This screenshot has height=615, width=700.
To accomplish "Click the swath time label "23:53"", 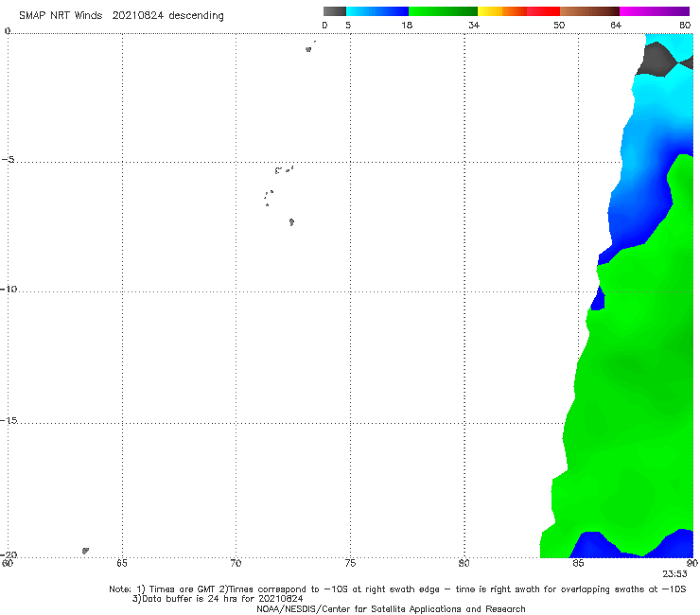I will pos(674,574).
